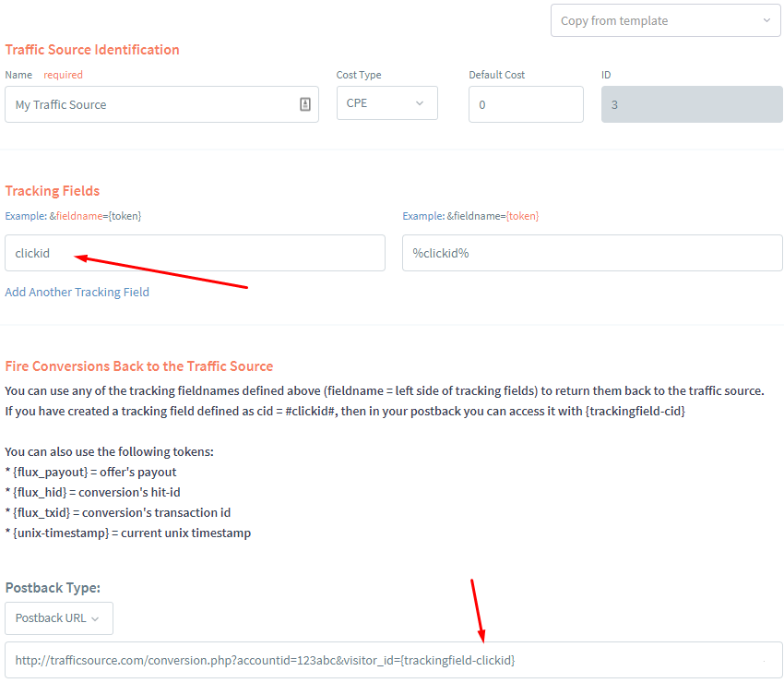Viewport: 784px width, 683px height.
Task: Click the Postback Type label
Action: (x=53, y=587)
